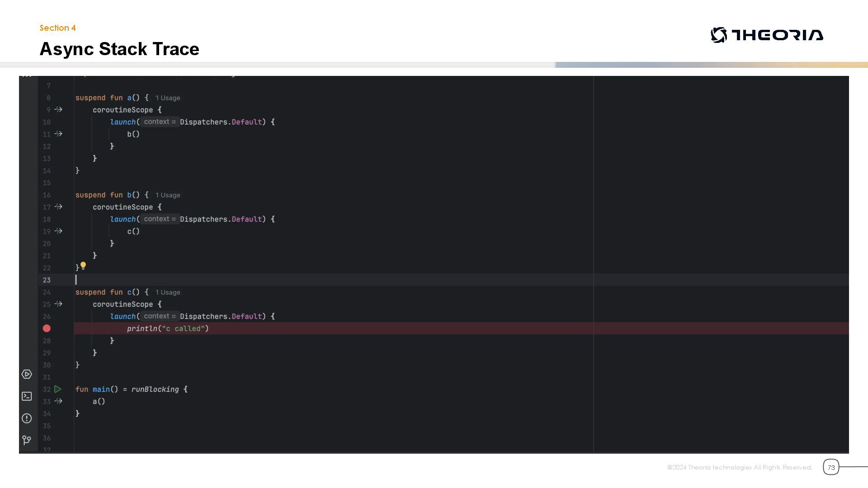Viewport: 868px width, 488px height.
Task: Click the page number 73 badge
Action: (831, 467)
